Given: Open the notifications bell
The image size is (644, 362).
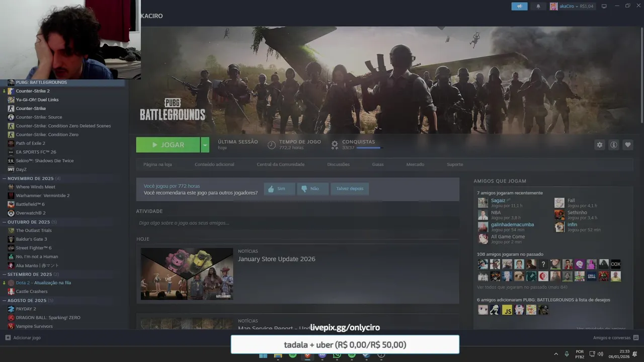Looking at the screenshot, I should point(538,6).
